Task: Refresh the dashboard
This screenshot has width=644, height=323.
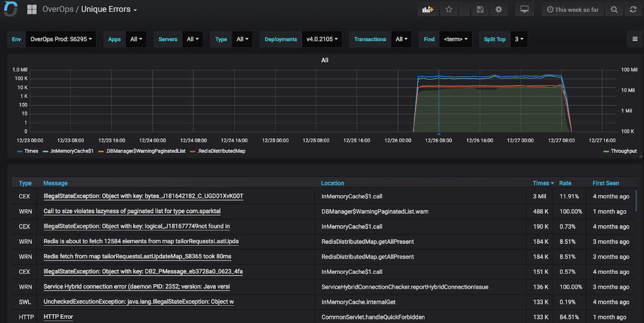Action: (633, 9)
